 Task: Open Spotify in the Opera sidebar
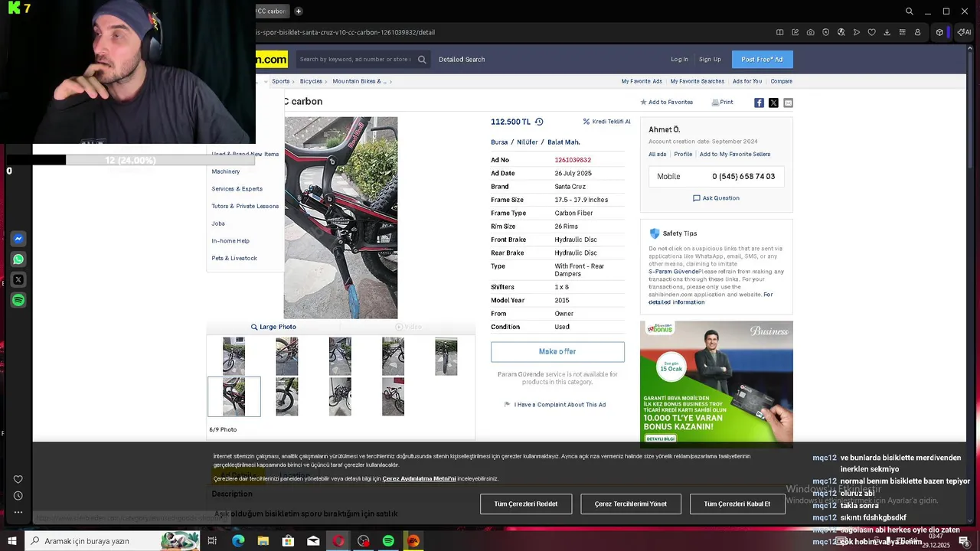point(18,301)
